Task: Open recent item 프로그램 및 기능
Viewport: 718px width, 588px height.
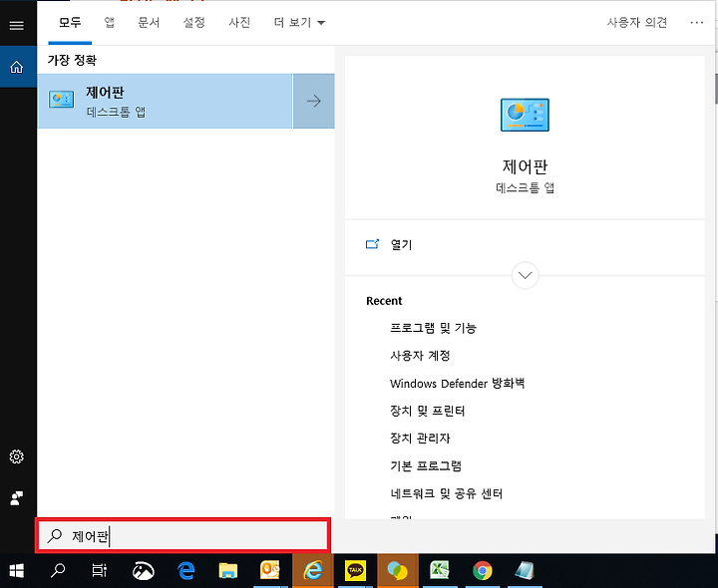Action: point(433,328)
